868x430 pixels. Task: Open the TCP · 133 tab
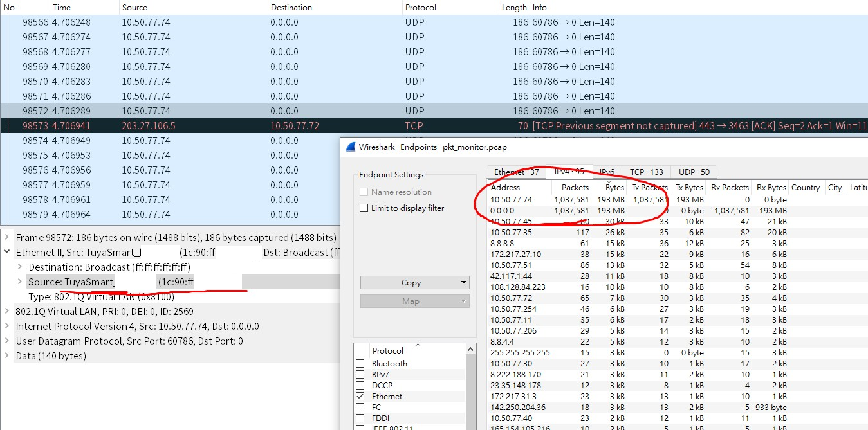(x=646, y=172)
